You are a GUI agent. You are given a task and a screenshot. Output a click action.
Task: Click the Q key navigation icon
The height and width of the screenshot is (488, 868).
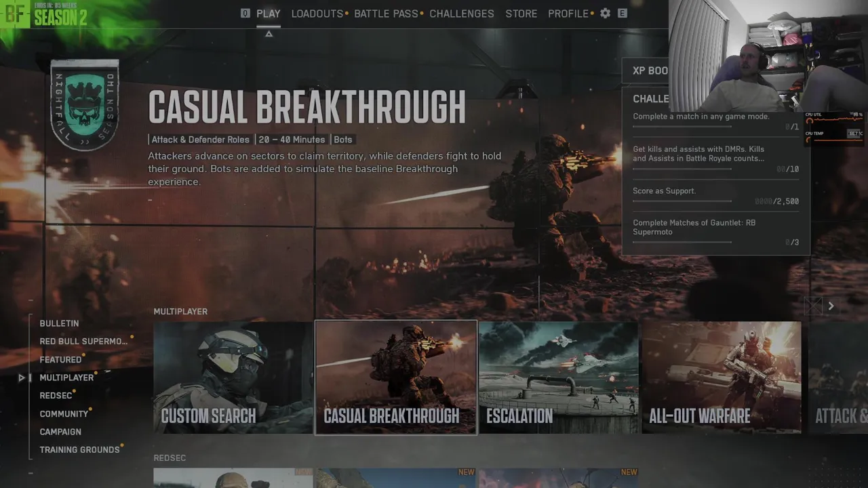click(245, 13)
